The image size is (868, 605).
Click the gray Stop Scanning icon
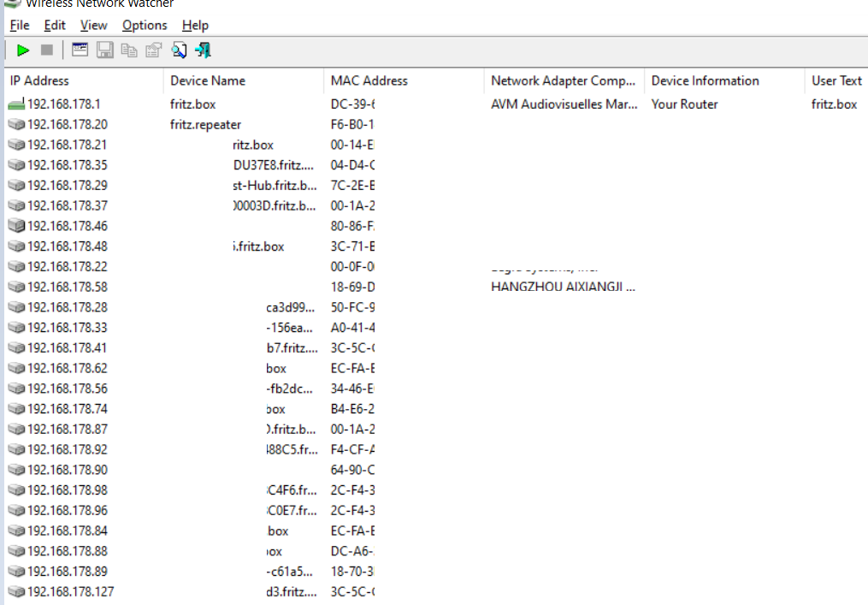click(x=47, y=50)
